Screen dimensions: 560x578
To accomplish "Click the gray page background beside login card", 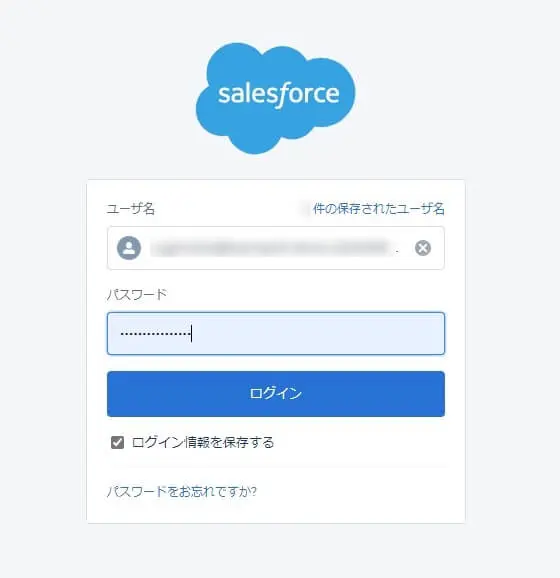I will pyautogui.click(x=512, y=350).
